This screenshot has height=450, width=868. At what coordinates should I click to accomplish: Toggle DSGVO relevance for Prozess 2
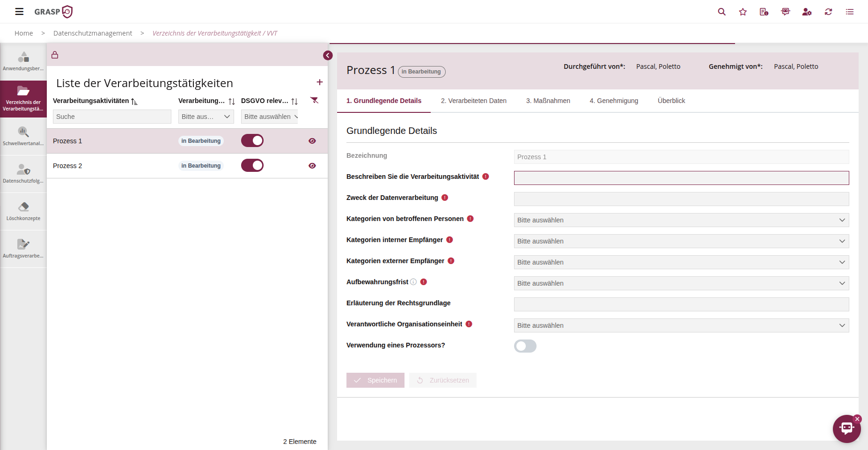(x=252, y=166)
